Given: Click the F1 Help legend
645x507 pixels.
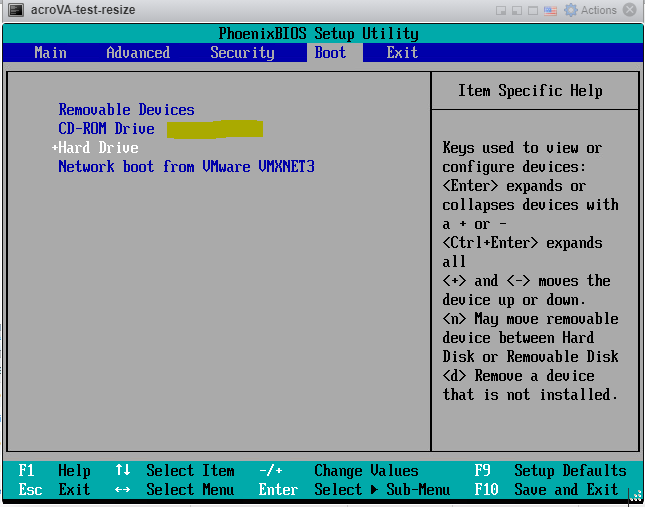Looking at the screenshot, I should click(54, 470).
